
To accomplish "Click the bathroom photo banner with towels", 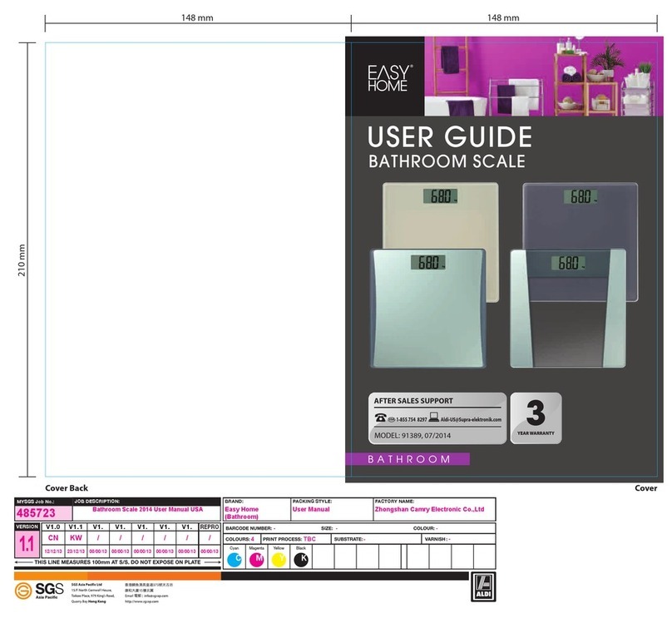I will click(x=543, y=76).
